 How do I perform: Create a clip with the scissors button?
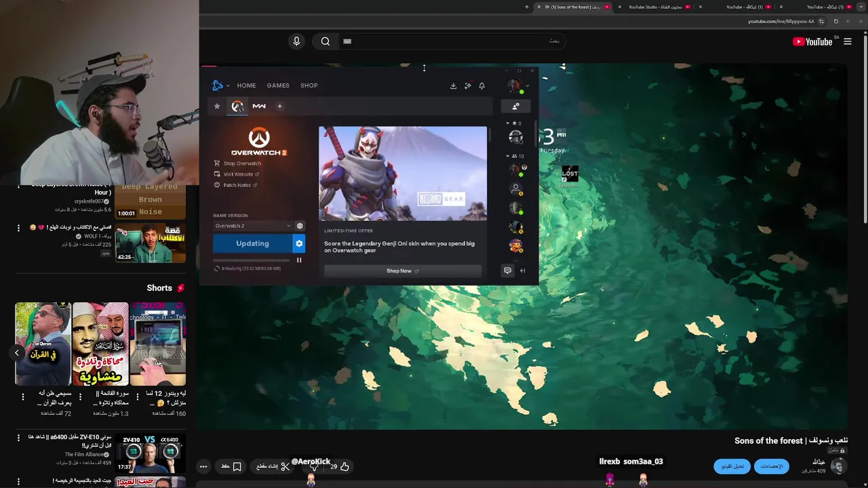coord(273,466)
